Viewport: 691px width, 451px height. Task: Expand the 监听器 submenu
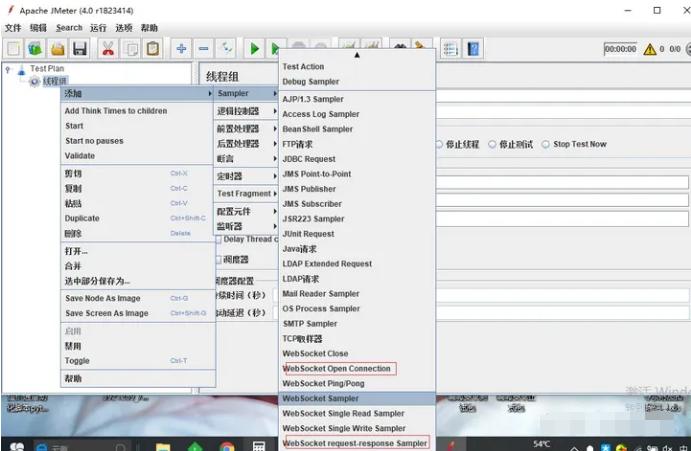(x=246, y=227)
